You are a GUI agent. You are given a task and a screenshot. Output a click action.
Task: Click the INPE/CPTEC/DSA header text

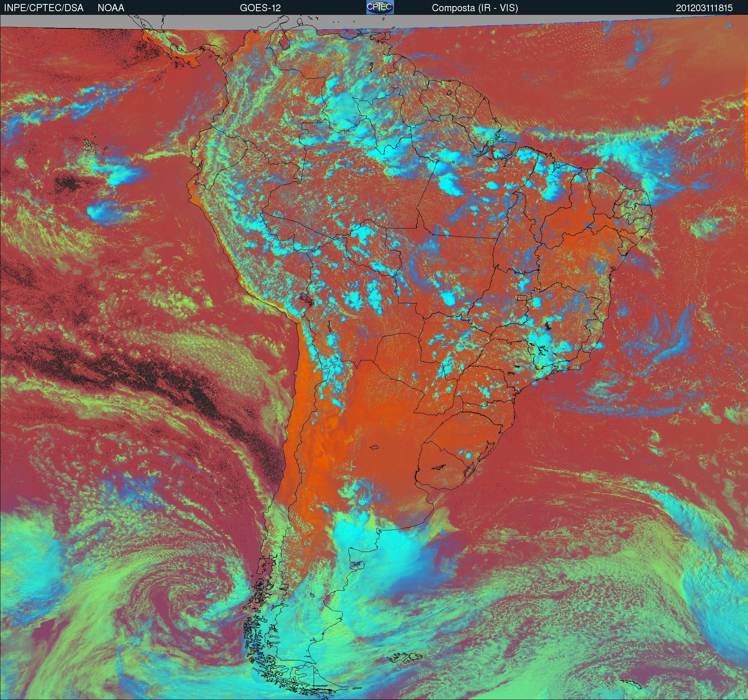(x=44, y=8)
